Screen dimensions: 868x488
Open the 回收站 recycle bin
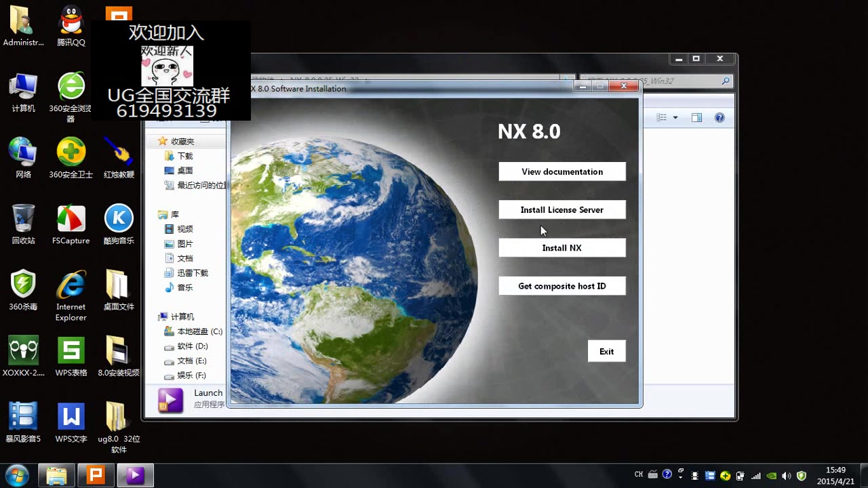tap(23, 224)
